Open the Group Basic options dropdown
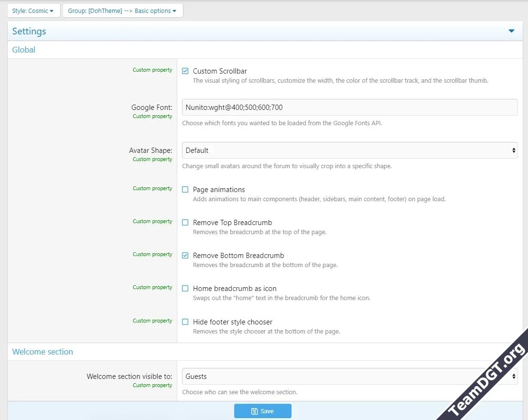This screenshot has height=420, width=528. [122, 11]
